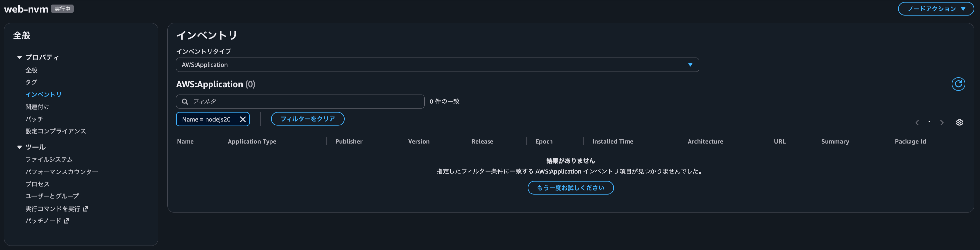
Task: Click the Architecture column header
Action: pyautogui.click(x=705, y=141)
